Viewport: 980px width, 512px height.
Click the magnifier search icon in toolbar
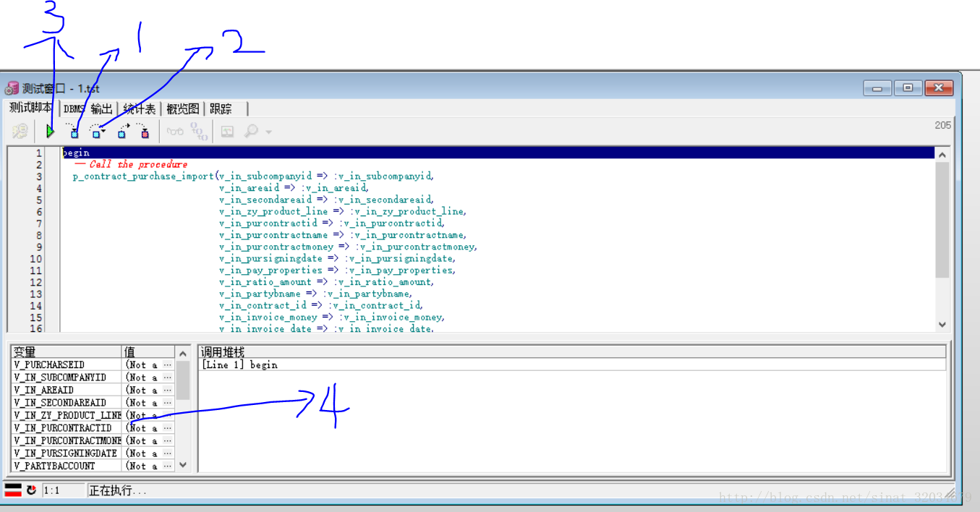tap(251, 132)
